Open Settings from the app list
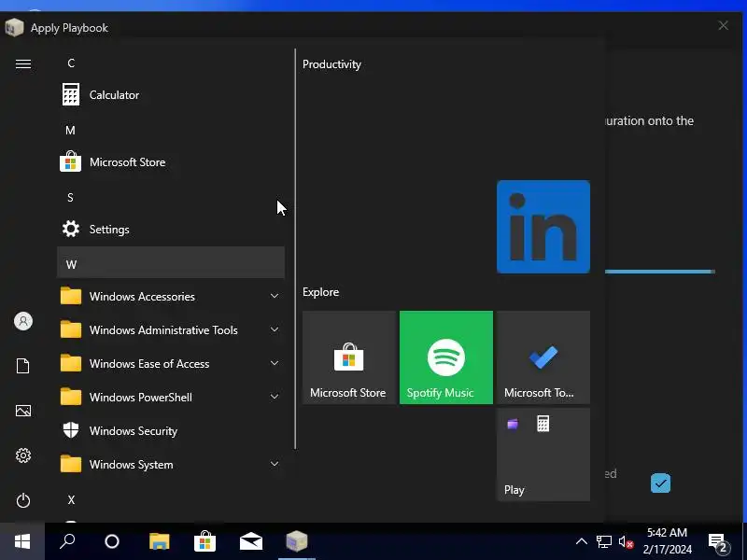Screen dimensions: 747x560 [x=171, y=229]
